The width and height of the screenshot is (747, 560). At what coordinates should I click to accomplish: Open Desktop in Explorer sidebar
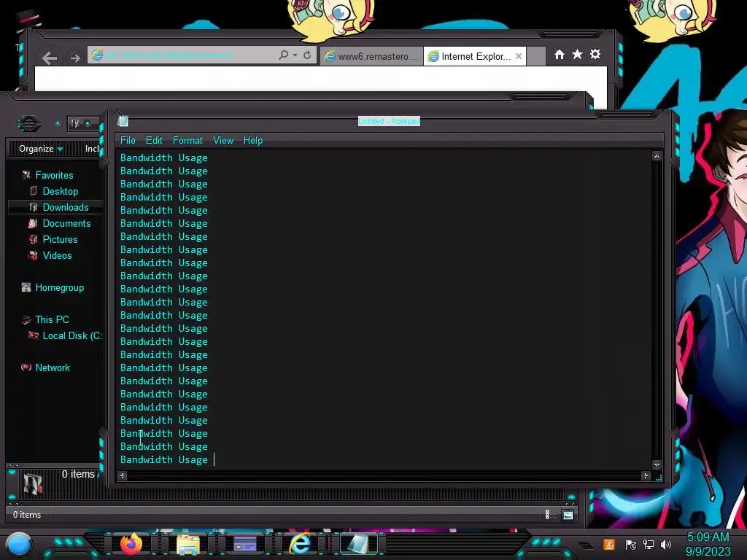[x=61, y=192]
